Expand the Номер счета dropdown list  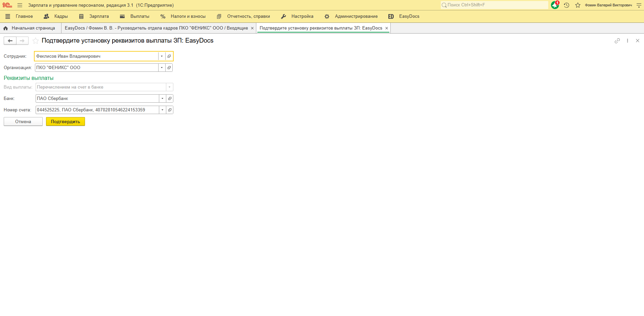click(x=162, y=110)
